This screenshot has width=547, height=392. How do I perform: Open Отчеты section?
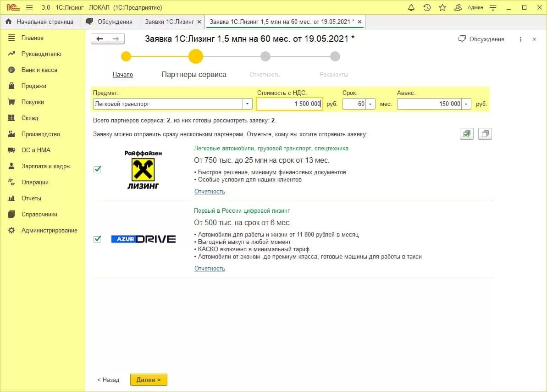31,198
